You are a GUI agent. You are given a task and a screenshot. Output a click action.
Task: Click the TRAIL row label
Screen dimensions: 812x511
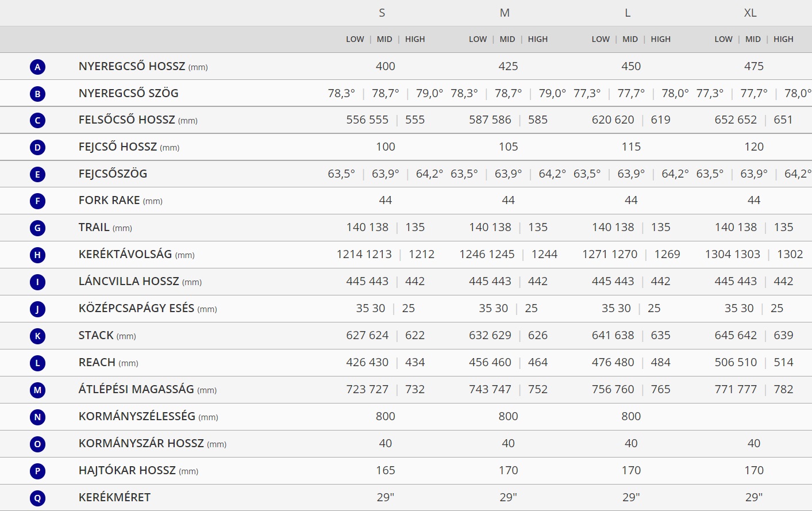[105, 227]
